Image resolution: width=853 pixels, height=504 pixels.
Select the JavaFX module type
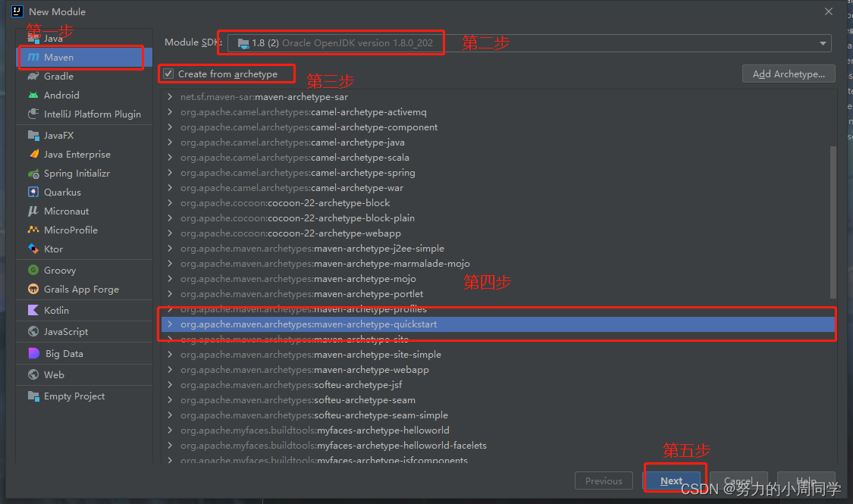click(x=57, y=135)
